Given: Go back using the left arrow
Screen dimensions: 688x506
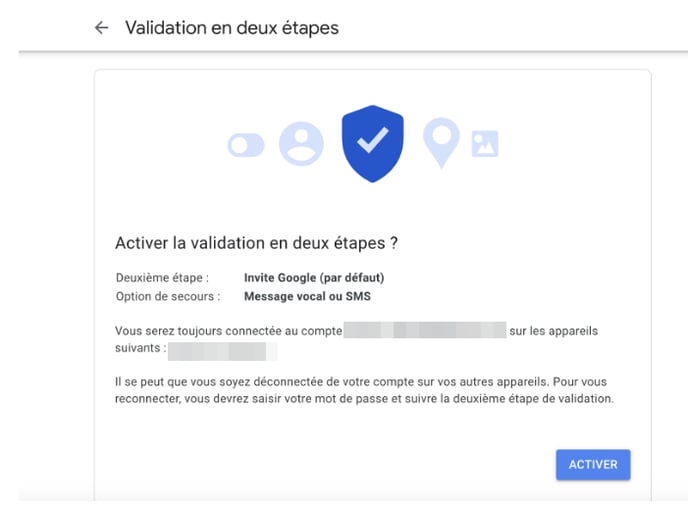Looking at the screenshot, I should pyautogui.click(x=101, y=28).
